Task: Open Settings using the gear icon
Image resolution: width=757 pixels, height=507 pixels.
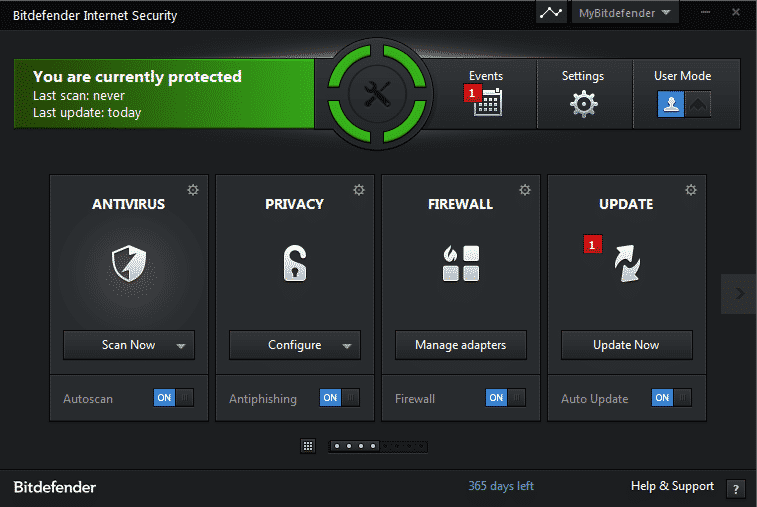Action: pyautogui.click(x=583, y=104)
